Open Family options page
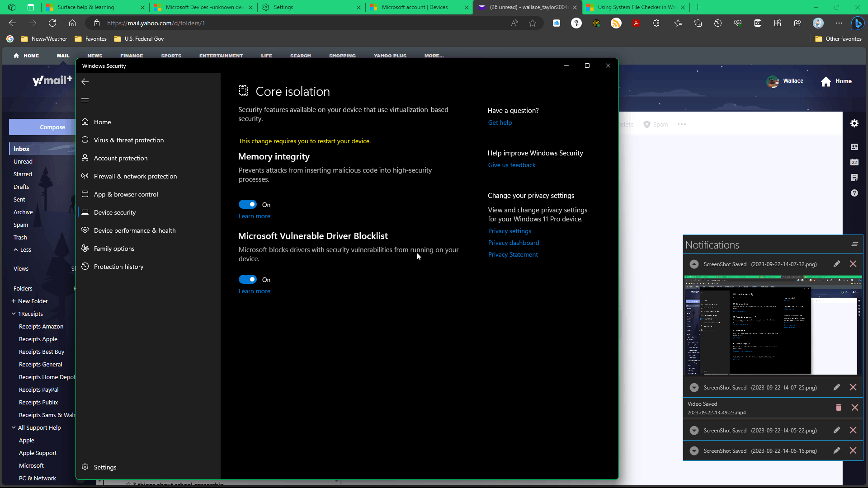 114,249
